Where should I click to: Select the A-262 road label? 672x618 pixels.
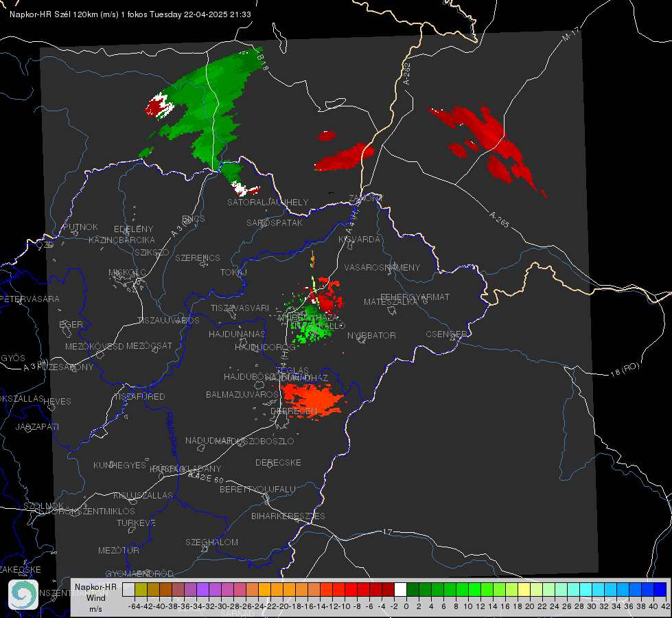[x=407, y=73]
